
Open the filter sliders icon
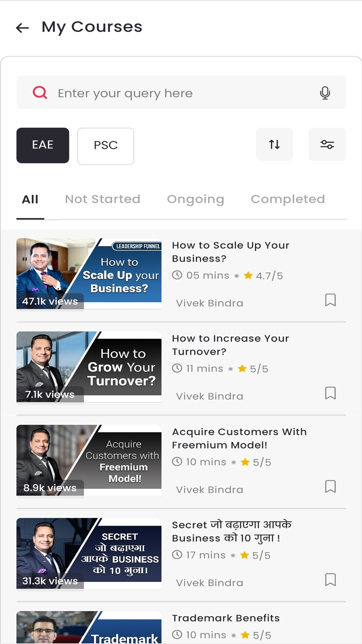(327, 144)
